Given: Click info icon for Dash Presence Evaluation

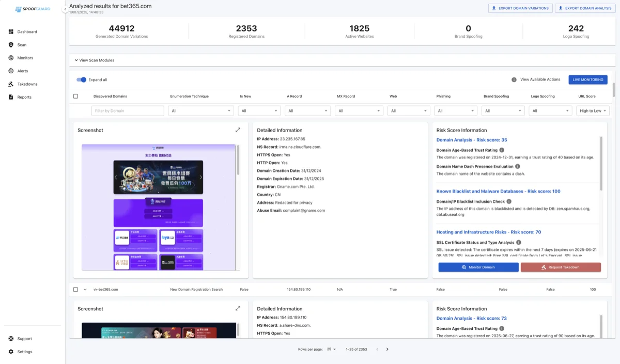Looking at the screenshot, I should 517,166.
